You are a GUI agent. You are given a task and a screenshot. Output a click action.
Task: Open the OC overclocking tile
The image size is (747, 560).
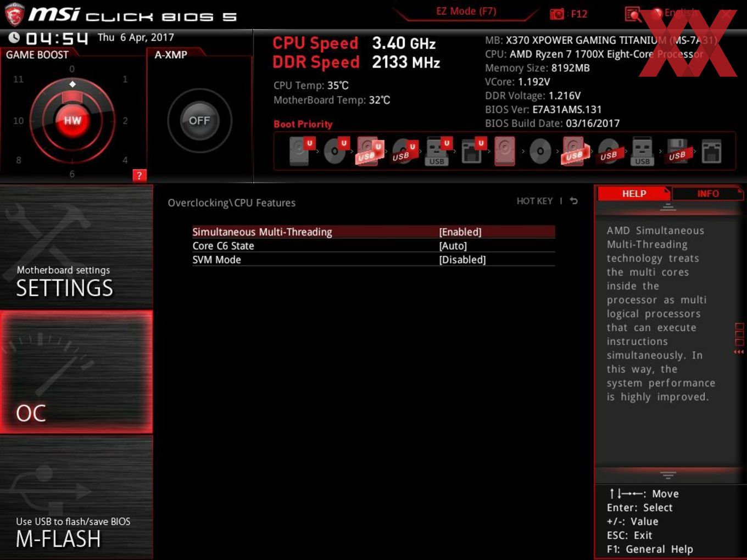coord(76,372)
